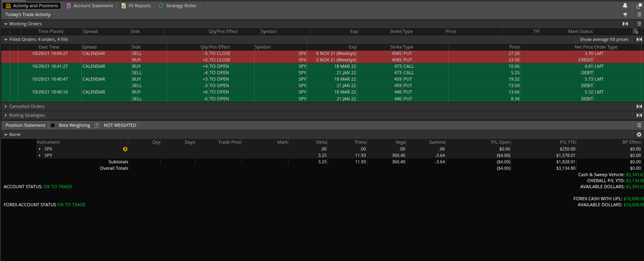Click the beta weighting symbol box before NOT WEIGHTED
The image size is (644, 261).
[x=97, y=125]
